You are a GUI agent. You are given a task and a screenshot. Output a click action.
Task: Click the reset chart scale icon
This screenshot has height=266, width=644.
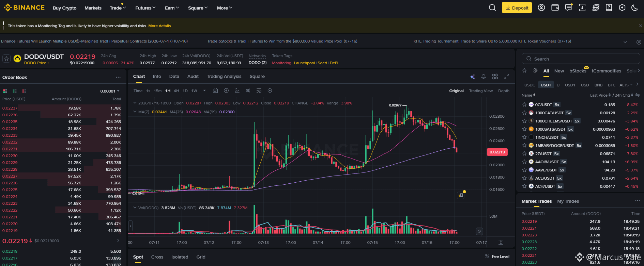[x=501, y=242]
